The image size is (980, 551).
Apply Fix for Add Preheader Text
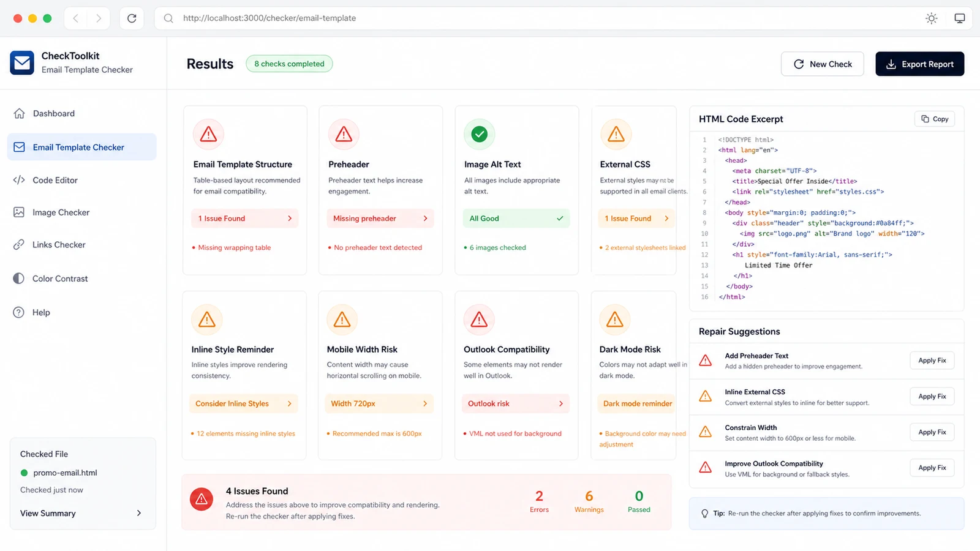tap(932, 361)
